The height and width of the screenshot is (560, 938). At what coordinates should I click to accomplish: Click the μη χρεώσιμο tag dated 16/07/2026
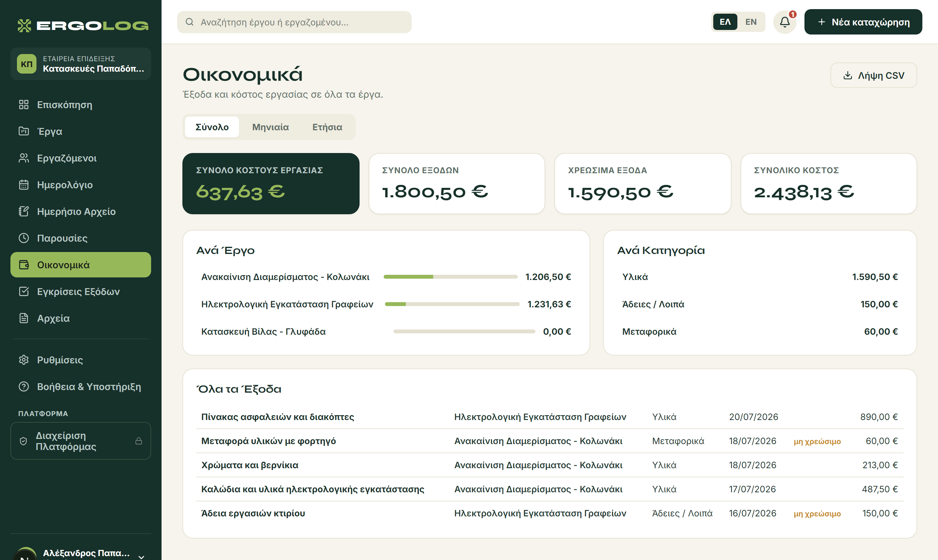[x=817, y=513]
